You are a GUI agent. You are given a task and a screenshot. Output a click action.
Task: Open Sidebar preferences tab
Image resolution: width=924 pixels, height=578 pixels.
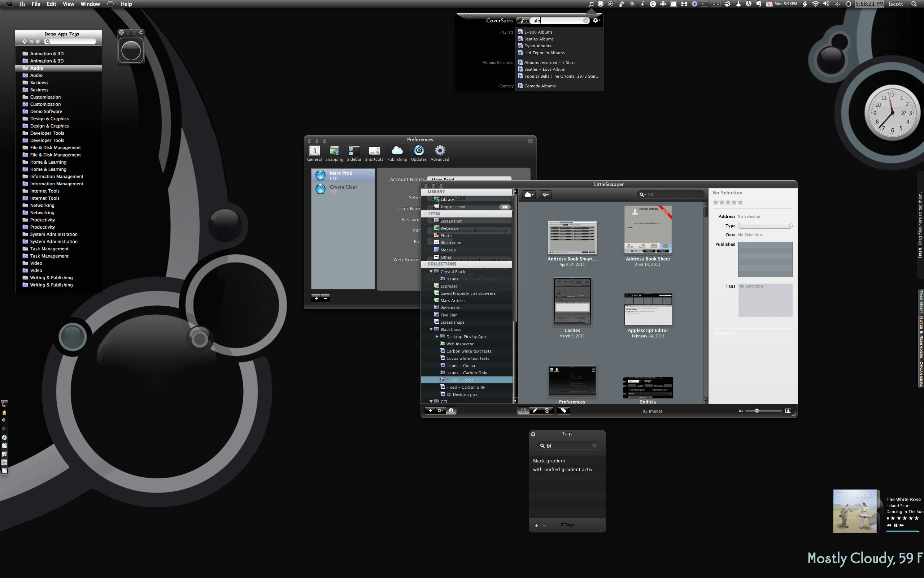tap(354, 153)
